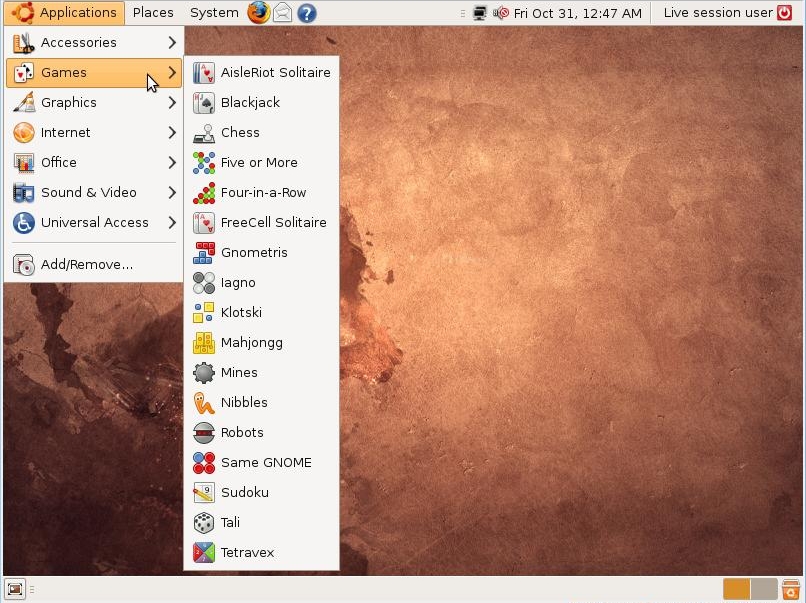
Task: Launch the AisleRiot Solitaire card icon
Action: click(204, 72)
